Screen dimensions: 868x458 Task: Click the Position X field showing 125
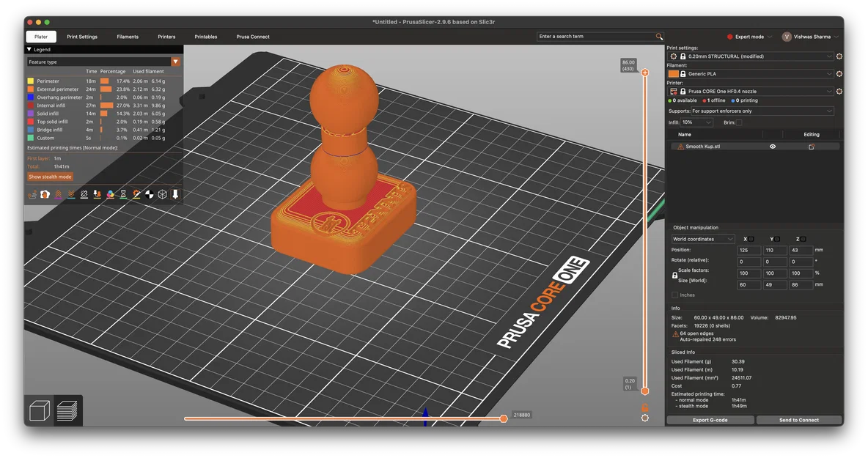point(749,250)
